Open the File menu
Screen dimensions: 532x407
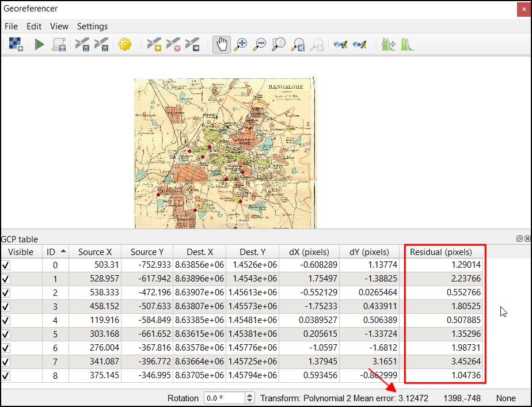(x=11, y=26)
